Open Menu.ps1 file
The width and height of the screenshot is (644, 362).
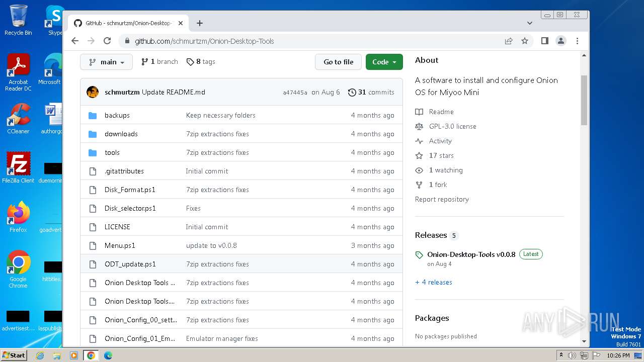120,245
